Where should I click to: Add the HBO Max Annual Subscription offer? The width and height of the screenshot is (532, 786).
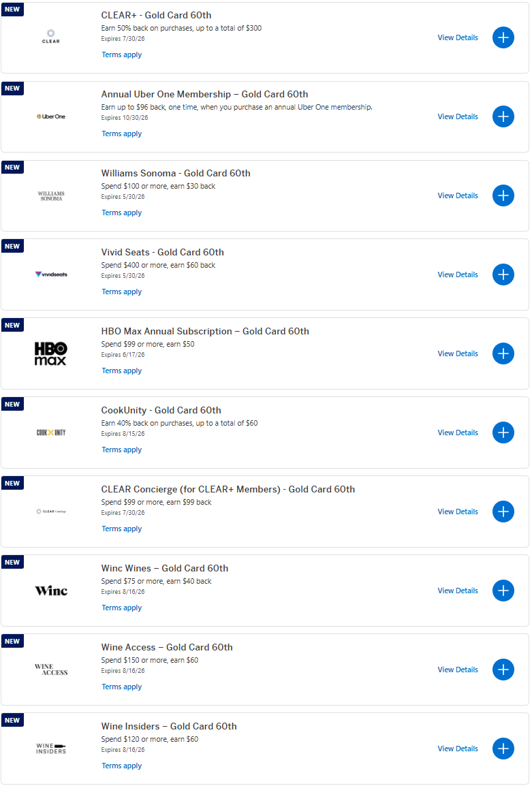click(x=503, y=353)
